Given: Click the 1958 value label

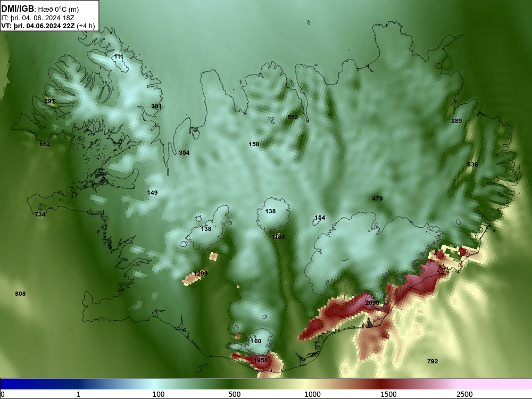Looking at the screenshot, I should [261, 360].
